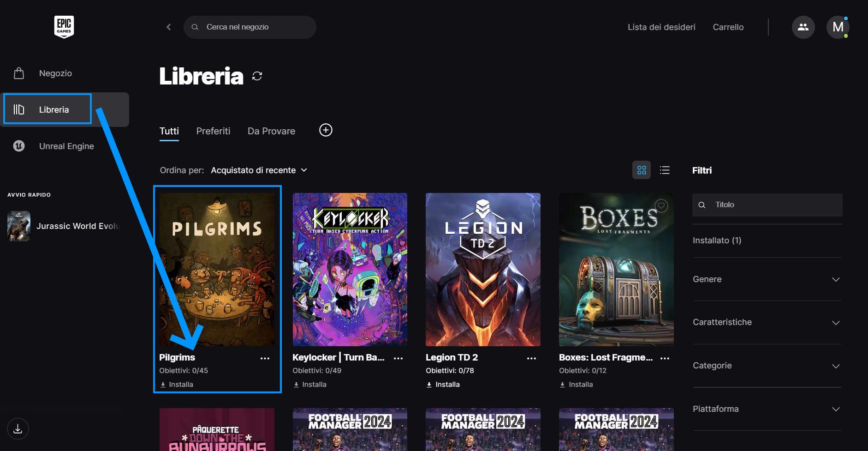Open the Boxes: Lost Fragments cover art
The width and height of the screenshot is (868, 451).
click(x=616, y=270)
